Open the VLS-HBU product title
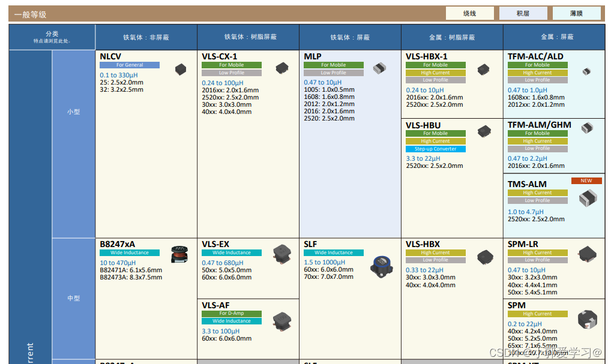This screenshot has width=611, height=364. [423, 125]
